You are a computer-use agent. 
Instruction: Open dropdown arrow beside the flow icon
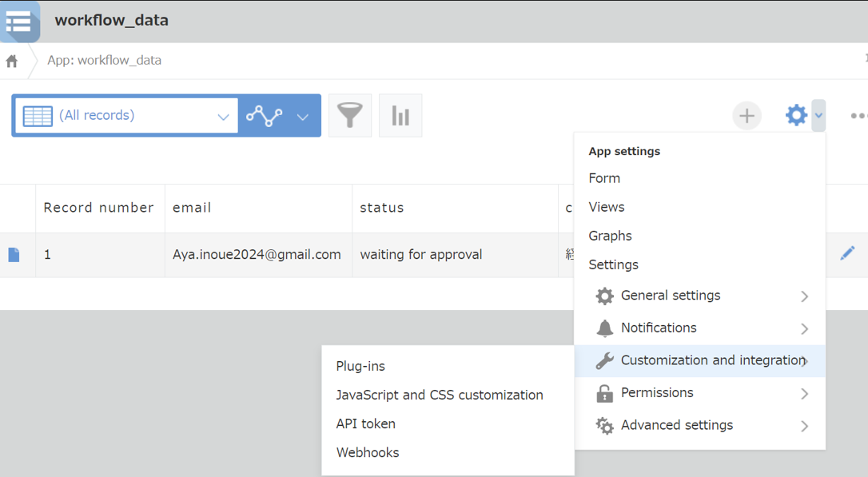(303, 117)
